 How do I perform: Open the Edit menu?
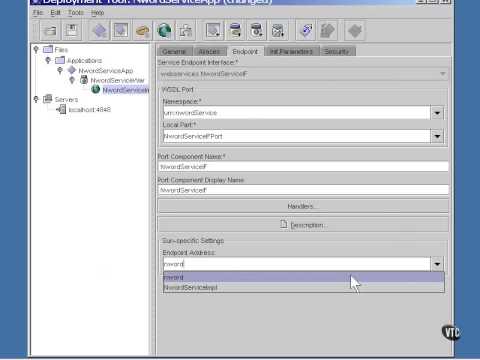55,13
